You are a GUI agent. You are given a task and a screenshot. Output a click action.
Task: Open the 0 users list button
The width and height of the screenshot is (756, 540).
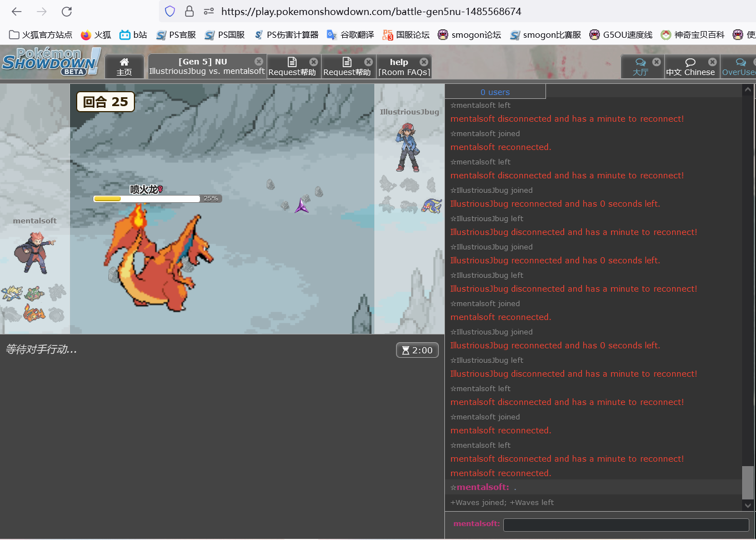[x=495, y=92]
